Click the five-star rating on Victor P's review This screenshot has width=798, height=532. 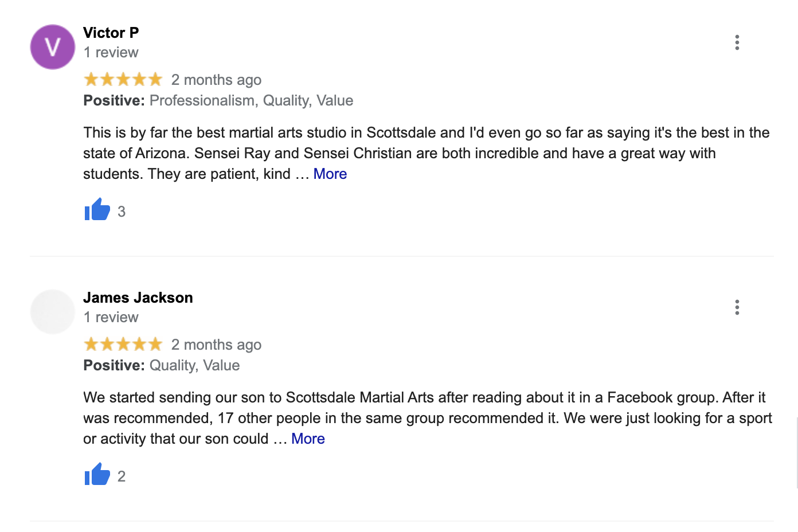(x=123, y=79)
